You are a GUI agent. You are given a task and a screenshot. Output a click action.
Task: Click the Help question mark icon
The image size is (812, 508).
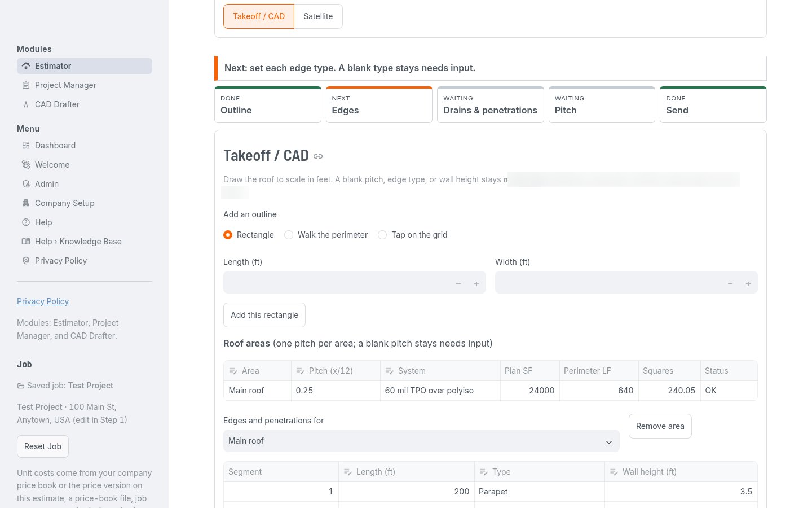click(26, 222)
